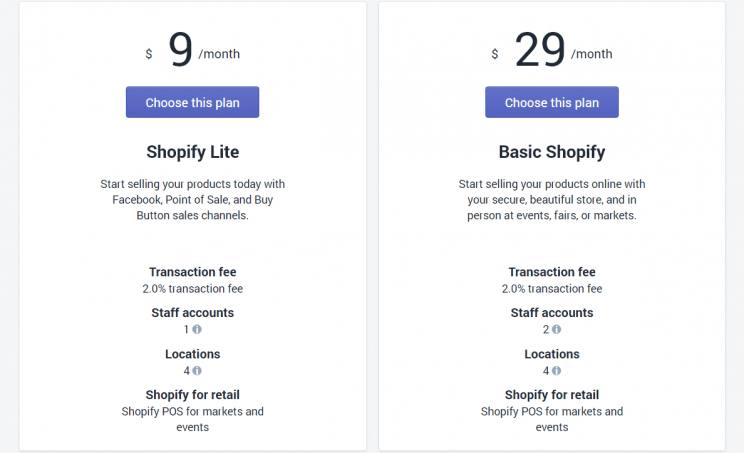This screenshot has width=744, height=453.
Task: Click Shopify Lite locations info icon
Action: (197, 370)
